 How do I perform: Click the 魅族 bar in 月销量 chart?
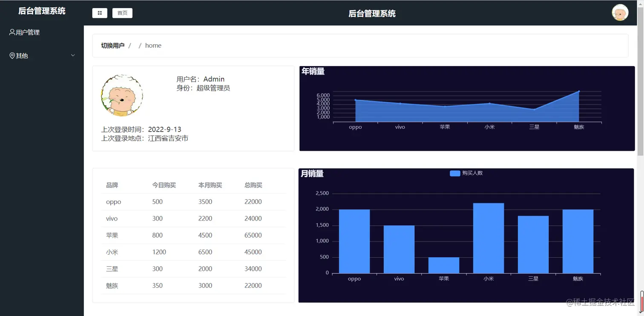pos(578,241)
